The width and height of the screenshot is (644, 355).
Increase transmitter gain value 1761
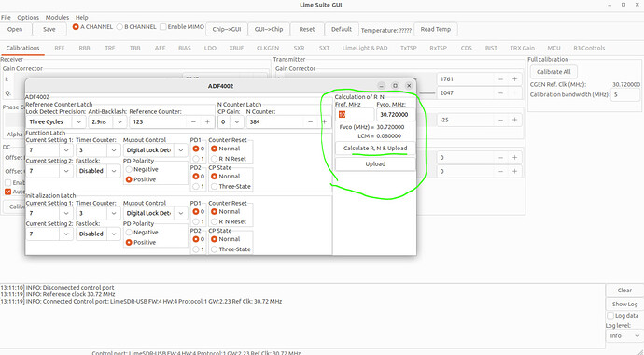(514, 78)
